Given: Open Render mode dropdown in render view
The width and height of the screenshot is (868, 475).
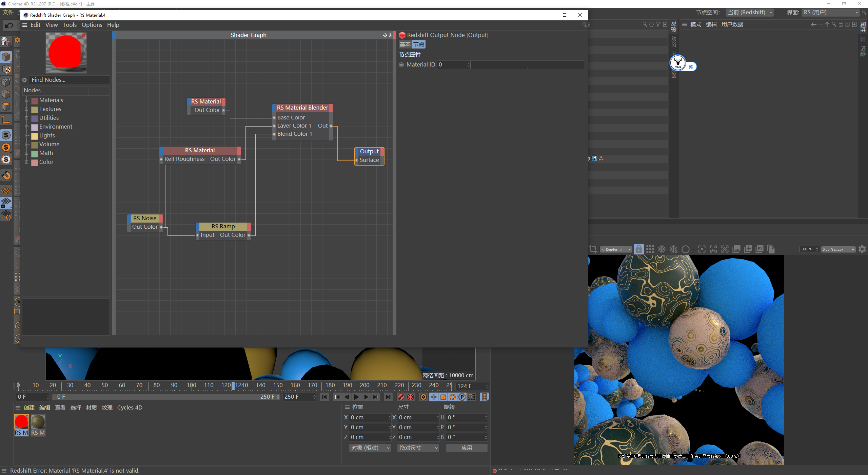Looking at the screenshot, I should click(x=616, y=249).
